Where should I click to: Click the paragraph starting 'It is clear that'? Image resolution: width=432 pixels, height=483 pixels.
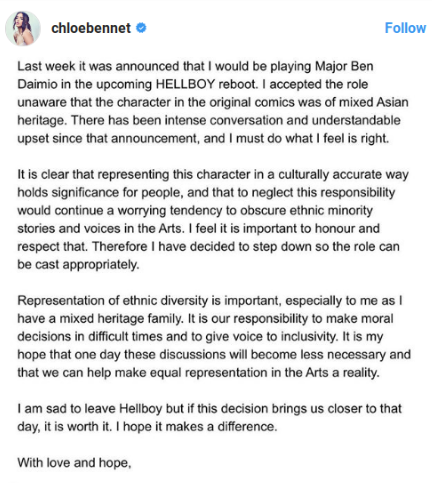[213, 219]
